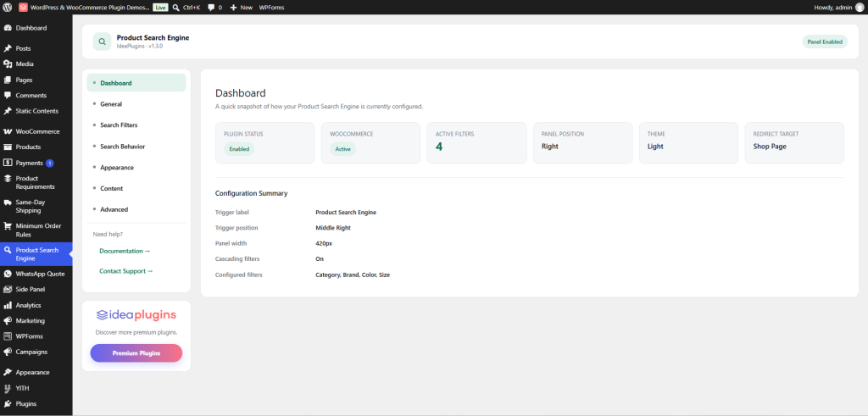Click the Trigger label Product Search Engine value
The image size is (868, 416).
346,213
